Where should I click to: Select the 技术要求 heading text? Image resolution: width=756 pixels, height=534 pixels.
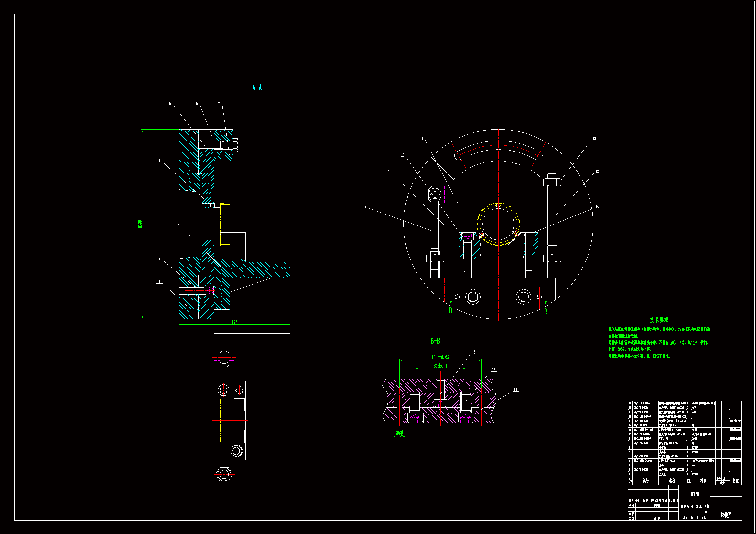[x=659, y=320]
